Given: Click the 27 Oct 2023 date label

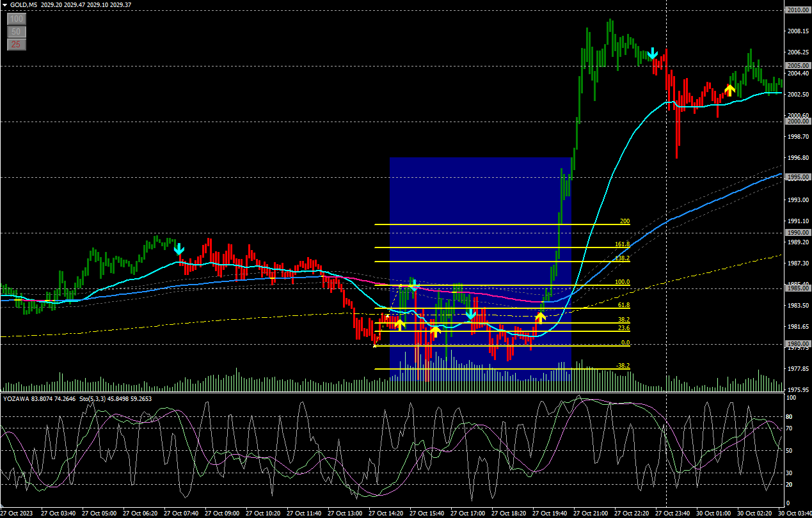Looking at the screenshot, I should [x=18, y=513].
